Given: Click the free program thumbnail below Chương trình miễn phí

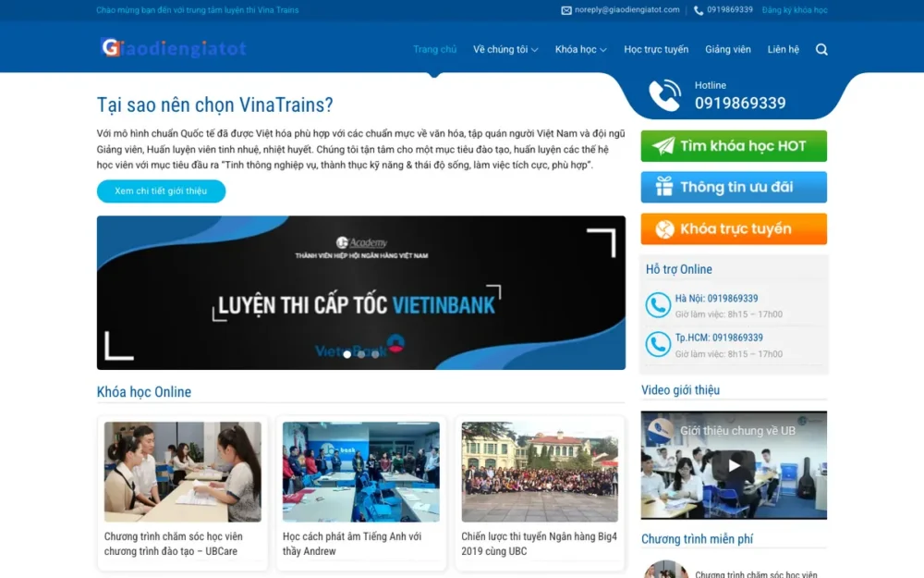Looking at the screenshot, I should point(666,570).
